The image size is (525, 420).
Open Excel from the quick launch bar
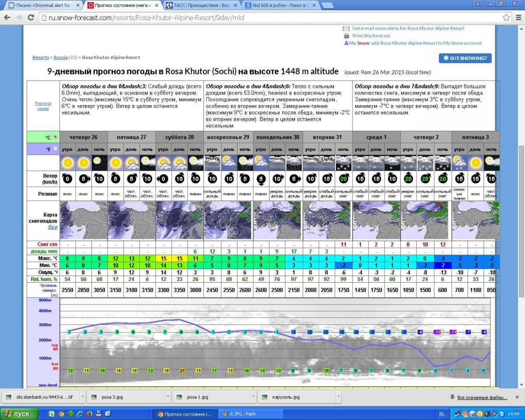tap(52, 413)
